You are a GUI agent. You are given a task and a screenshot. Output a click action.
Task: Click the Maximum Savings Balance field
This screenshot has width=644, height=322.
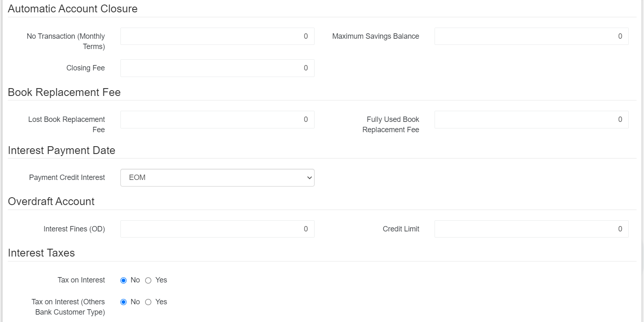[531, 36]
